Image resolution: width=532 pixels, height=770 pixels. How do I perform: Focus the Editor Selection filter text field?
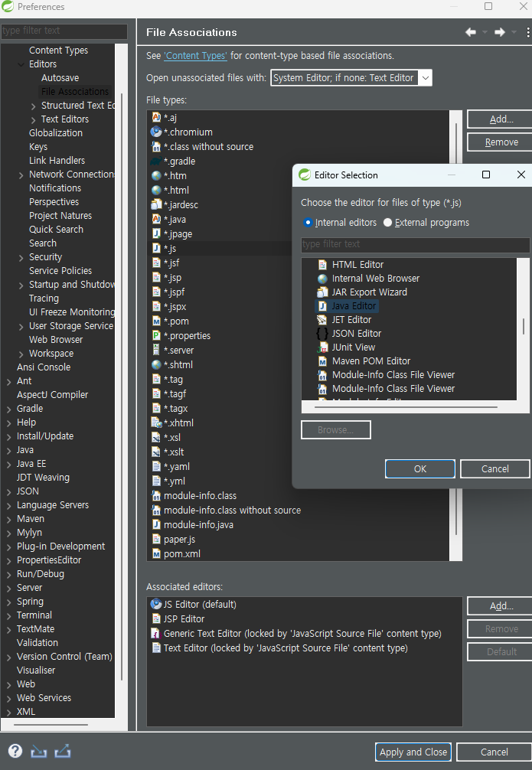point(416,244)
